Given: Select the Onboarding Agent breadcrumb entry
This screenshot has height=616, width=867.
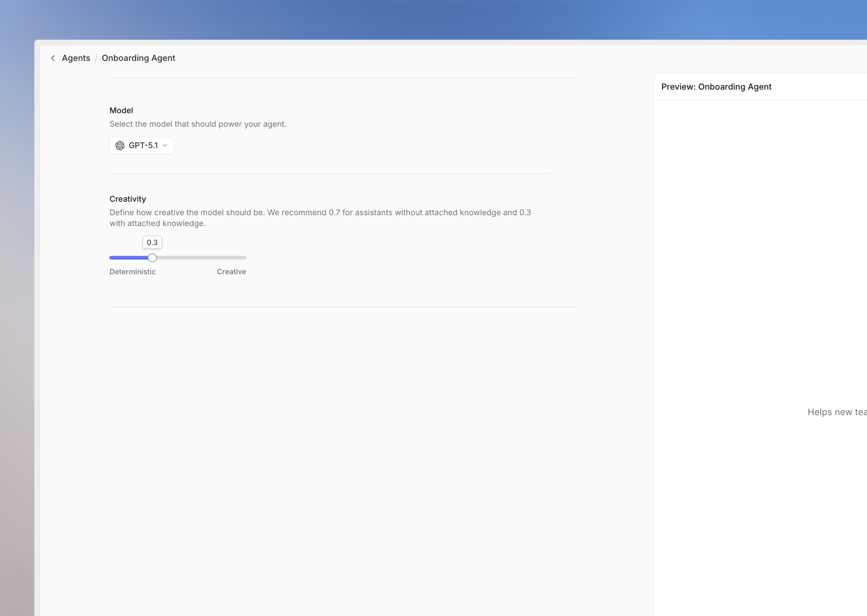Looking at the screenshot, I should (138, 58).
